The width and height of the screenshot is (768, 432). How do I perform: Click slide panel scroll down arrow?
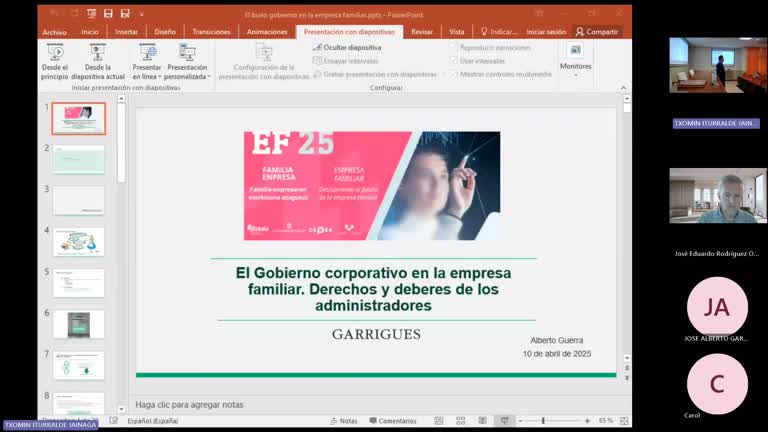pos(121,409)
